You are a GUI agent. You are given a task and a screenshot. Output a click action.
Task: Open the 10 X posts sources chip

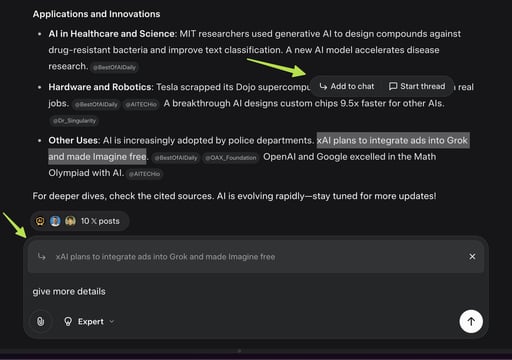[x=80, y=221]
